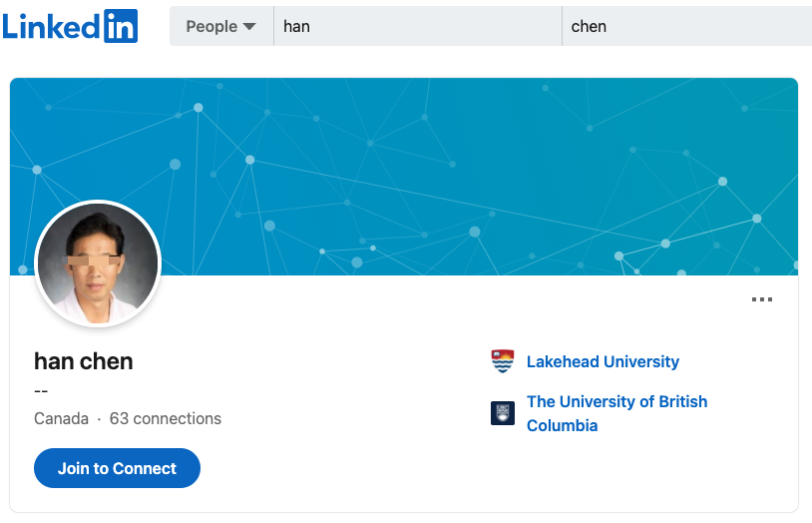Viewport: 812px width, 523px height.
Task: Click the '--' headline placeholder under name
Action: (x=41, y=391)
